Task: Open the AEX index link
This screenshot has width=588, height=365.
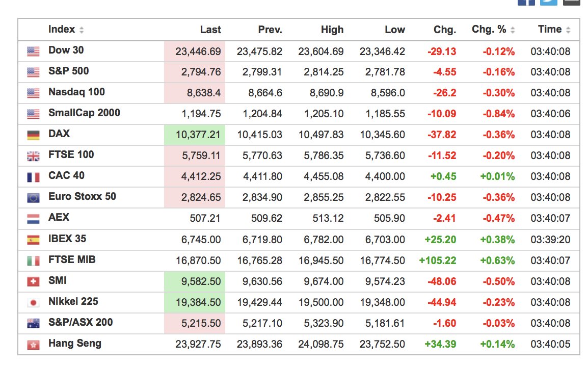Action: pos(59,217)
